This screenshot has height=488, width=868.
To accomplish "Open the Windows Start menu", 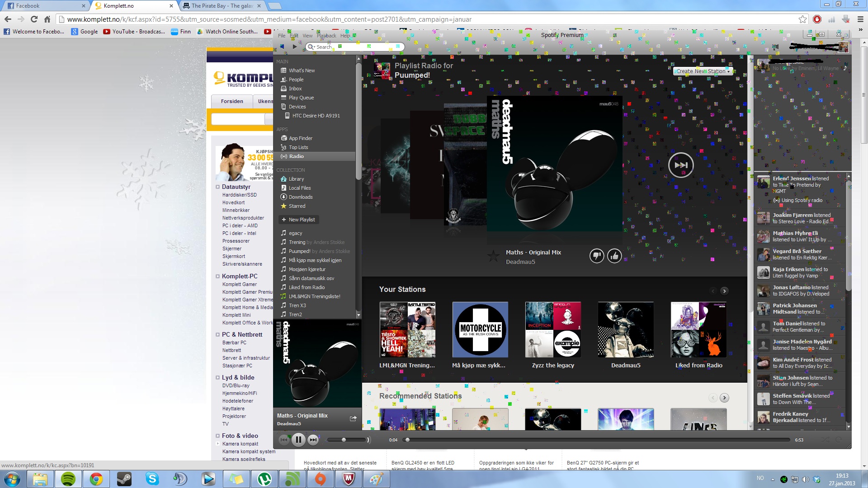I will click(x=12, y=479).
